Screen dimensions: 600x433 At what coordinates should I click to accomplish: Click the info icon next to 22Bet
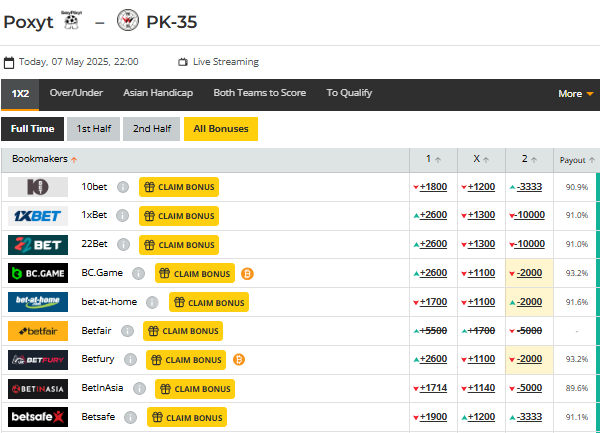pos(123,244)
